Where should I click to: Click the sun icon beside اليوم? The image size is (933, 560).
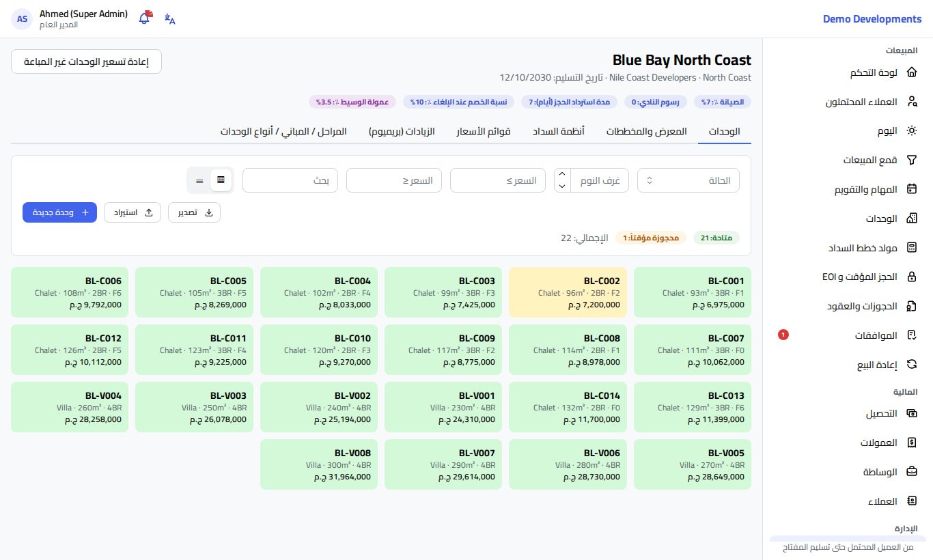pyautogui.click(x=911, y=131)
